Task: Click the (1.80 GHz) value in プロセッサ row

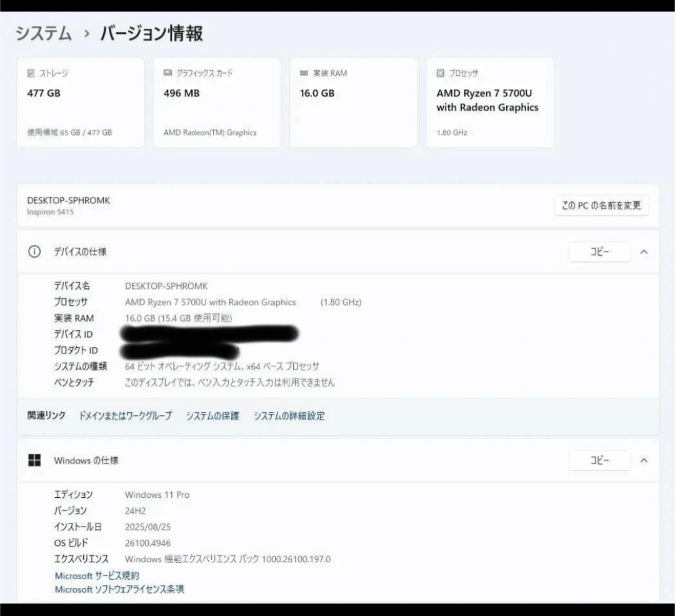Action: [341, 303]
